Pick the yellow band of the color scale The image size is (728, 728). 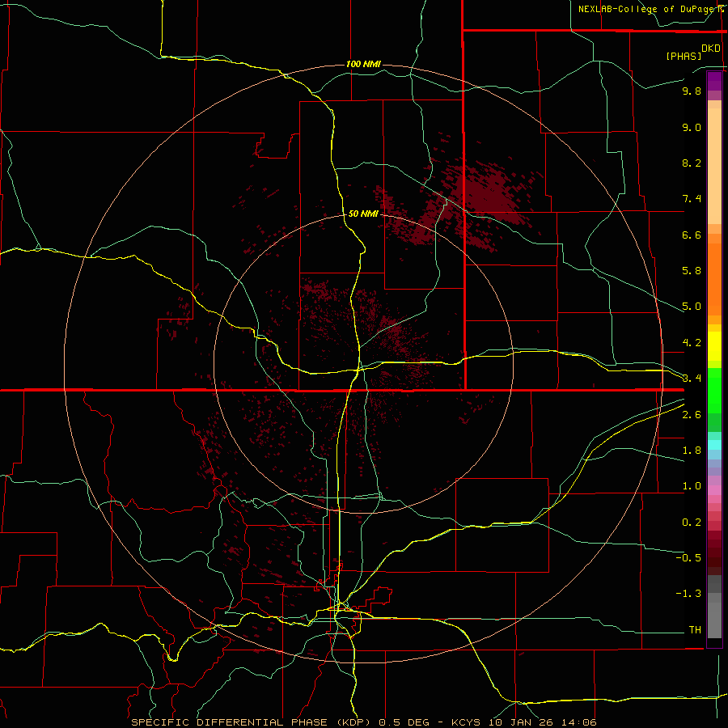714,346
